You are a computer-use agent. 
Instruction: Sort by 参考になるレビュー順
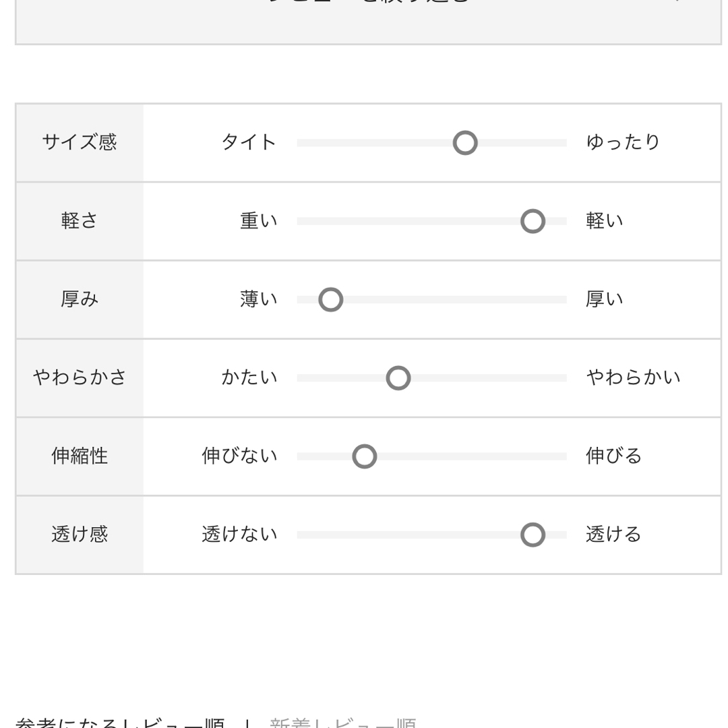[x=120, y=723]
